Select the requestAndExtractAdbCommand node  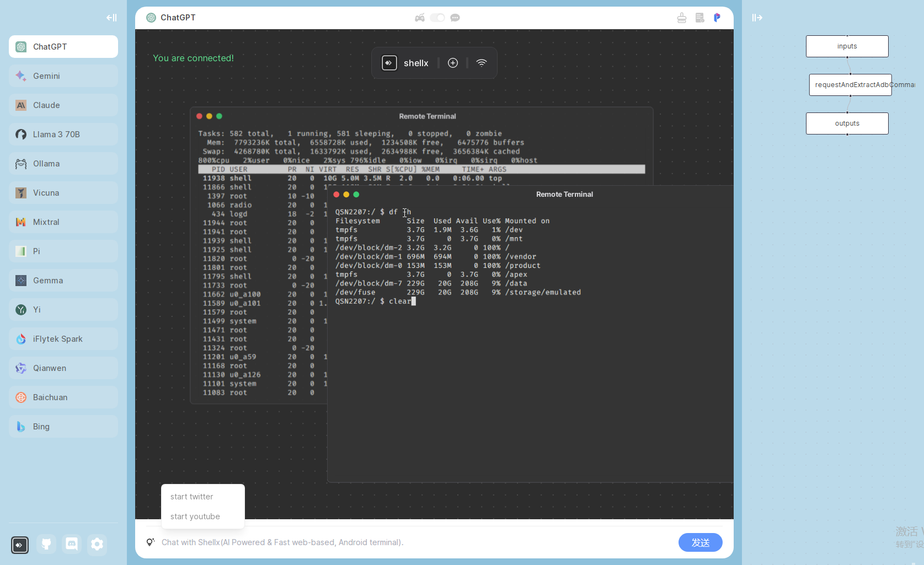[x=851, y=85]
